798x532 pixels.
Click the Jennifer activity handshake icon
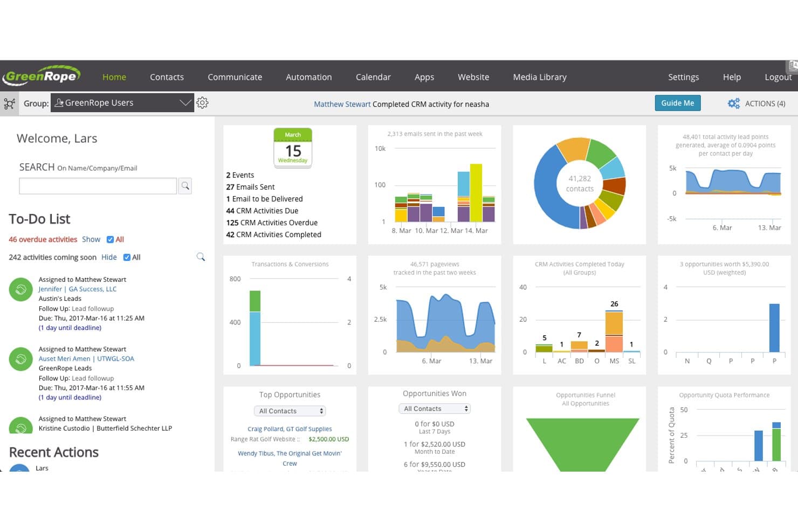point(21,289)
